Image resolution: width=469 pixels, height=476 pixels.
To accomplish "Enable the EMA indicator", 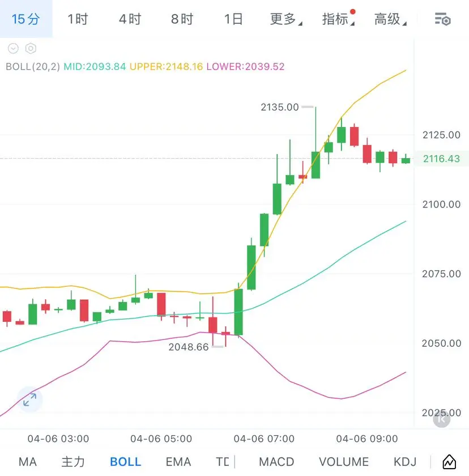I will click(178, 462).
